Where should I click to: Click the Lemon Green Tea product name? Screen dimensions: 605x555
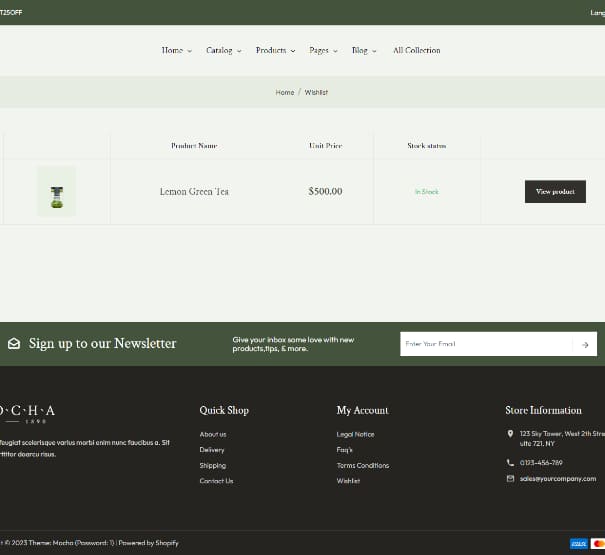coord(194,191)
